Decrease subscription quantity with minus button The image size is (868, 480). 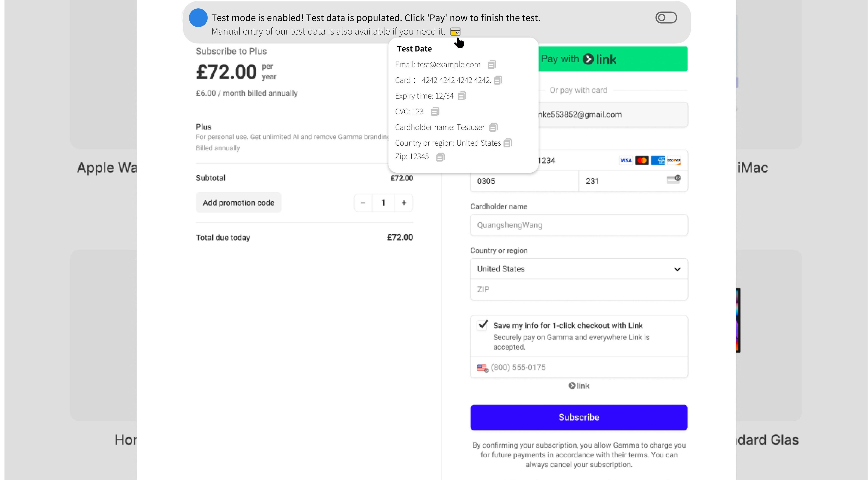click(363, 203)
